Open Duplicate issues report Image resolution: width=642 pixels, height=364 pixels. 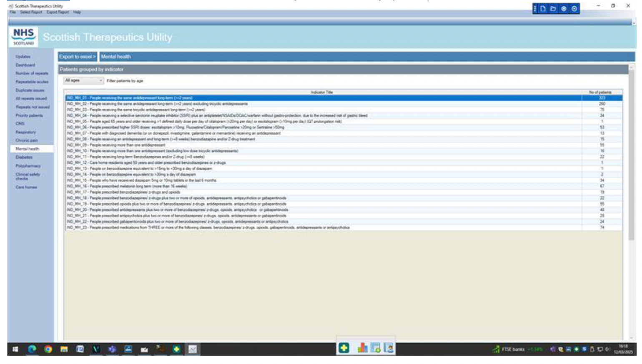tap(30, 90)
